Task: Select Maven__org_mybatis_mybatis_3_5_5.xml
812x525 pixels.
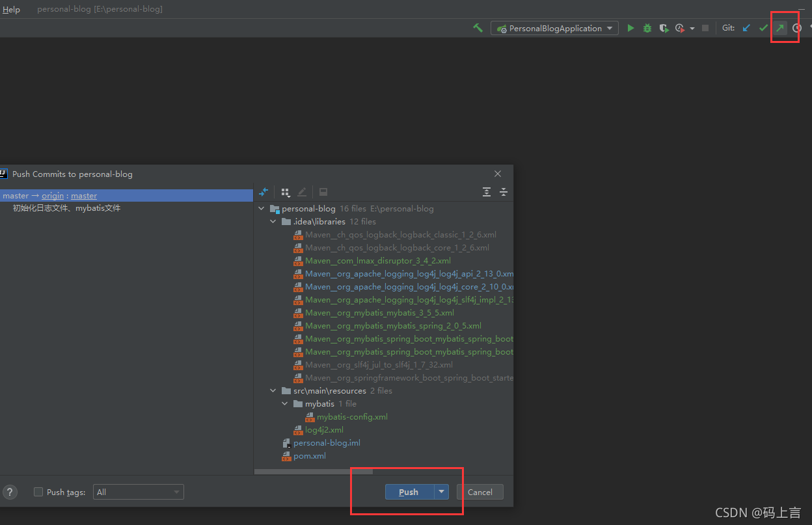Action: (x=379, y=313)
